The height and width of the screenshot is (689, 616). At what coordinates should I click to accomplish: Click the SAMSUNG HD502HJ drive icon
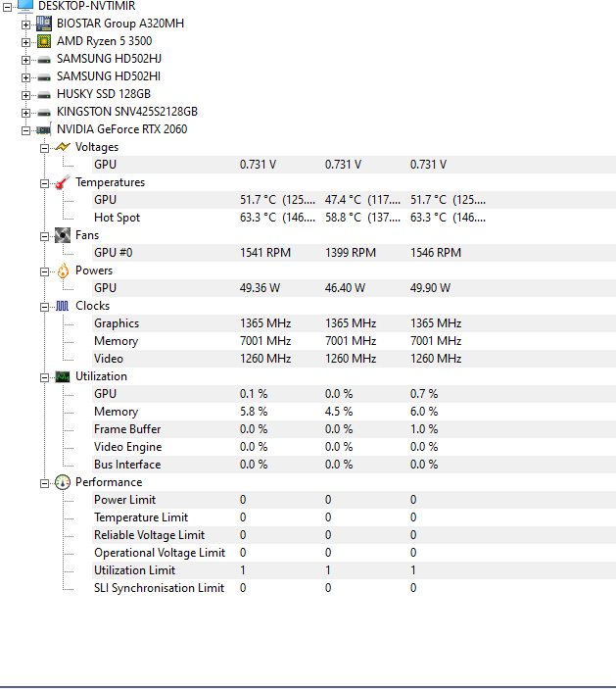pos(43,60)
